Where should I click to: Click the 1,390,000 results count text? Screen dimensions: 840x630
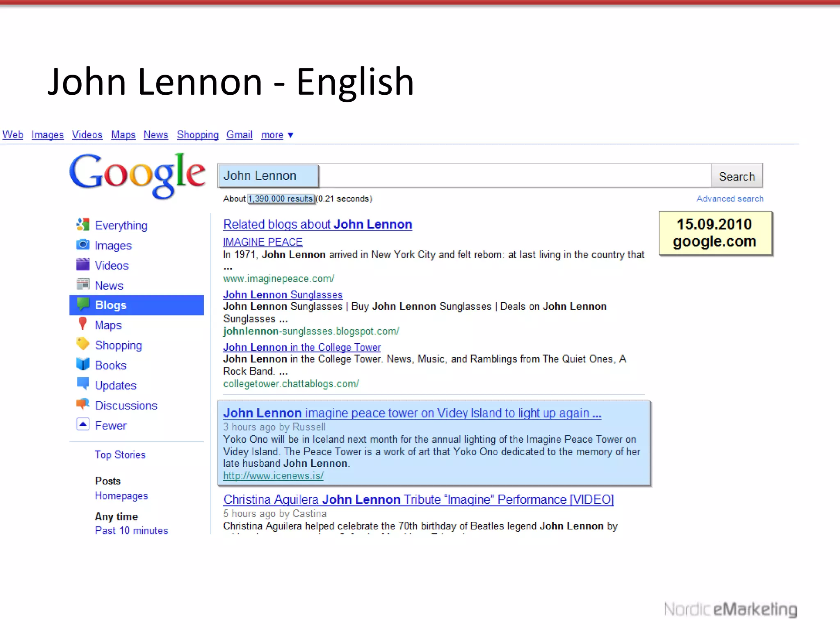pos(281,199)
